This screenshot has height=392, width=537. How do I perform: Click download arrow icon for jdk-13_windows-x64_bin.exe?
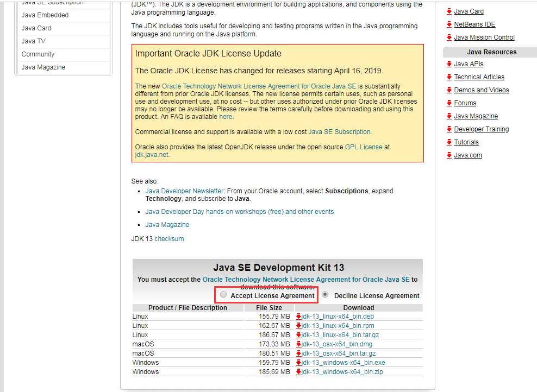[x=298, y=363]
